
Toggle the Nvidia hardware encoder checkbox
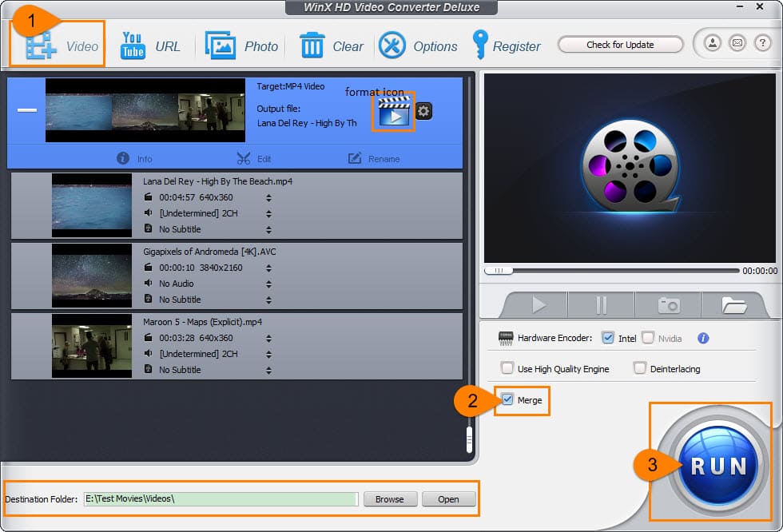648,338
